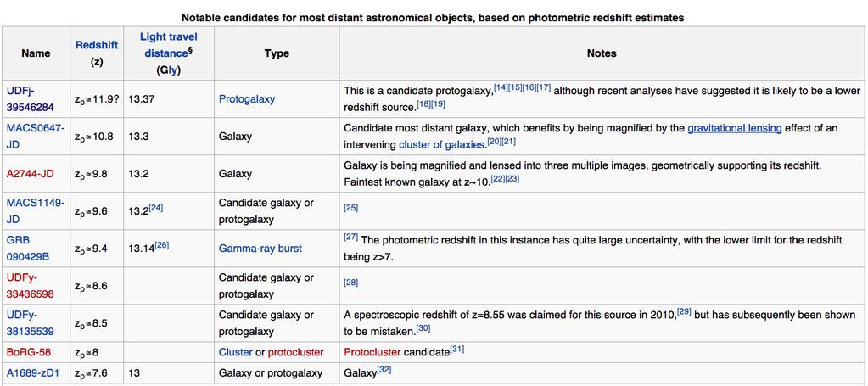Viewport: 868px width, 386px height.
Task: Follow the gravitational lensing link
Action: coord(735,128)
